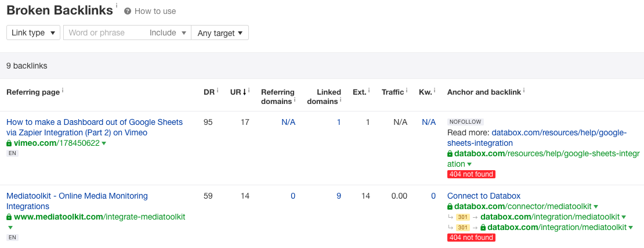Click the green lock icon beside vimeo.com
Viewport: 644px width, 248px height.
click(x=9, y=143)
